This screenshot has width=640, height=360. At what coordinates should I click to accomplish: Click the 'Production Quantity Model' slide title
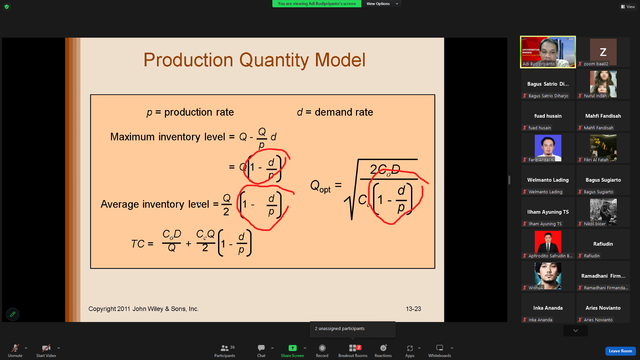254,60
